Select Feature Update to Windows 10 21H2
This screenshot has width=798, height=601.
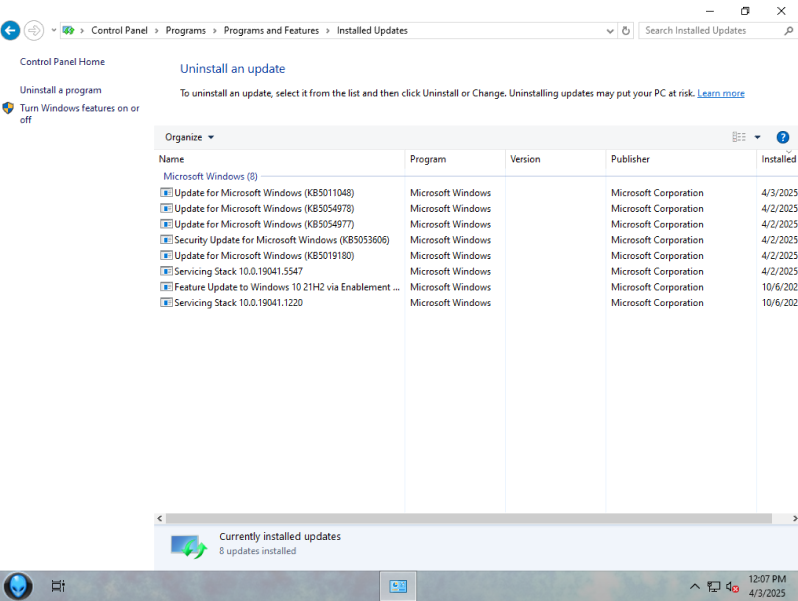click(287, 287)
